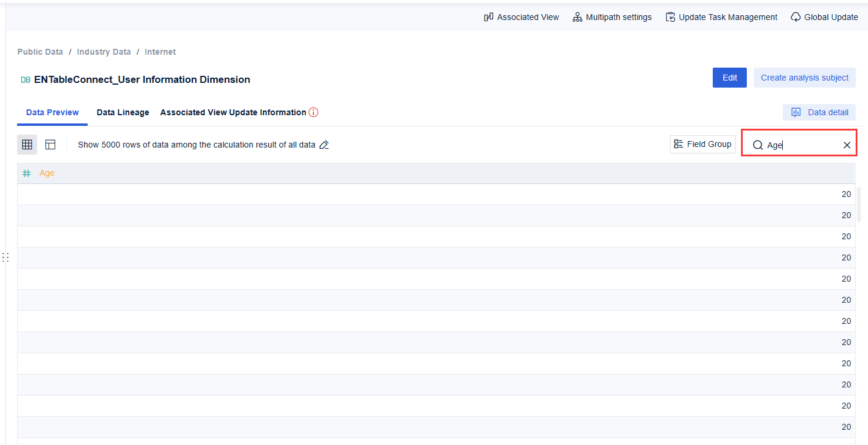This screenshot has width=868, height=445.
Task: Click the Edit button
Action: point(730,78)
